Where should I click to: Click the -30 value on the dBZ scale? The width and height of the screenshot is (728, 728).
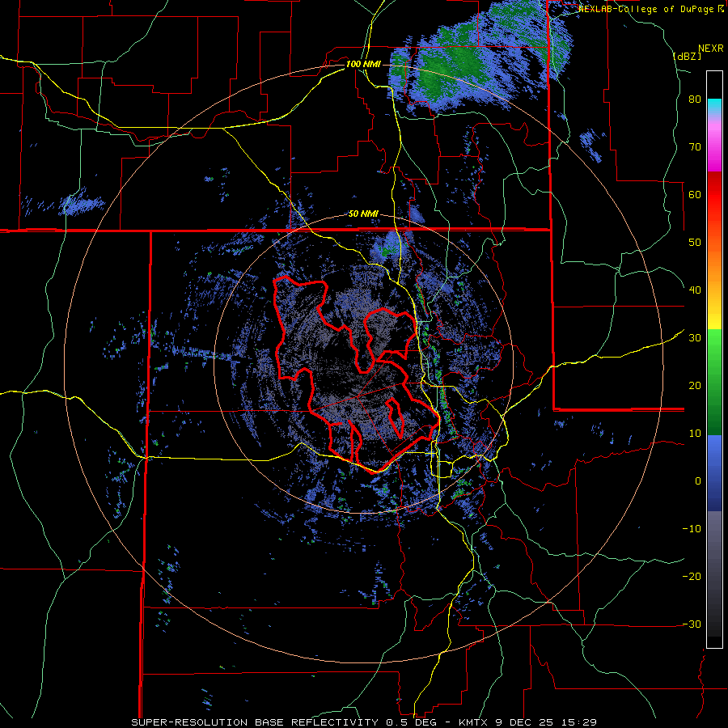point(692,624)
